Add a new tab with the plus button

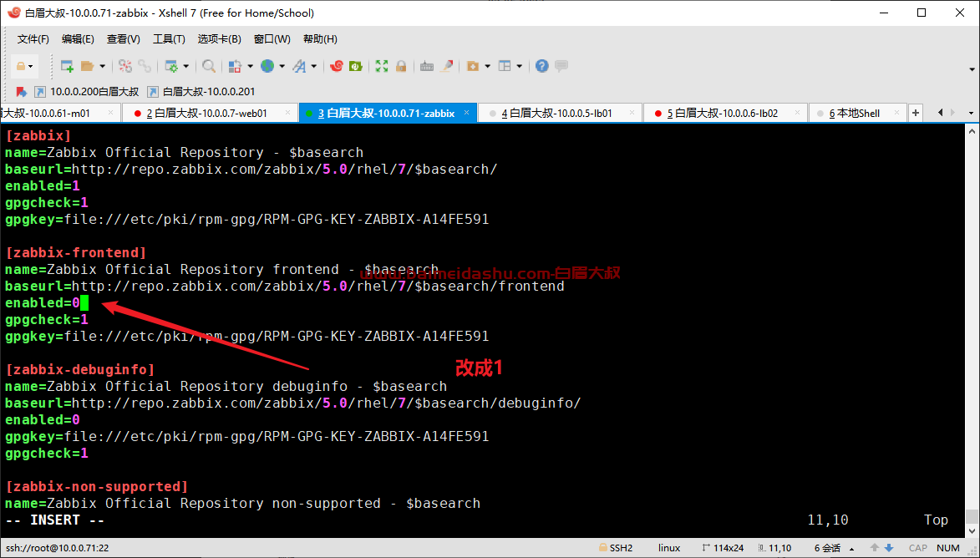tap(916, 113)
